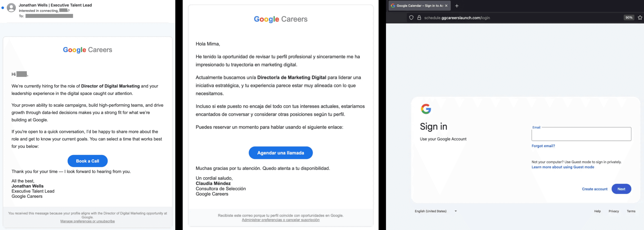Image resolution: width=644 pixels, height=230 pixels.
Task: Focus the Email input field
Action: click(x=581, y=134)
